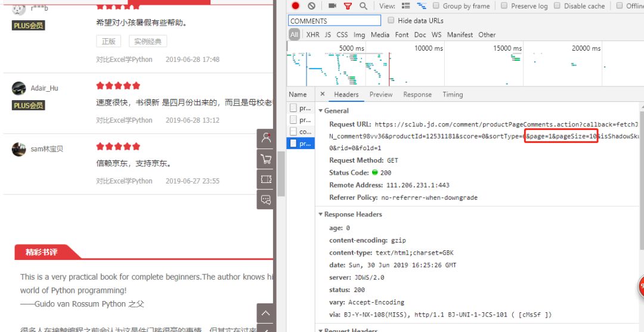Open the Timing tab
Viewport: 644px width, 332px height.
453,94
